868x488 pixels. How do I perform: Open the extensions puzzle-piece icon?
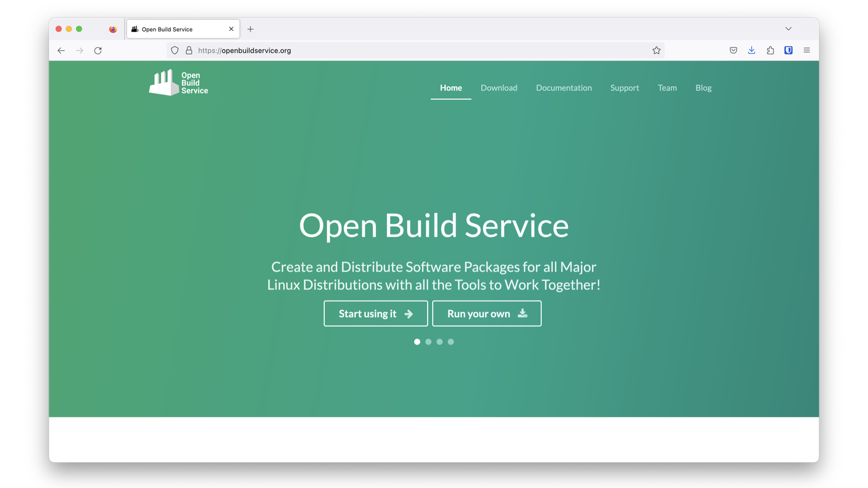tap(770, 51)
